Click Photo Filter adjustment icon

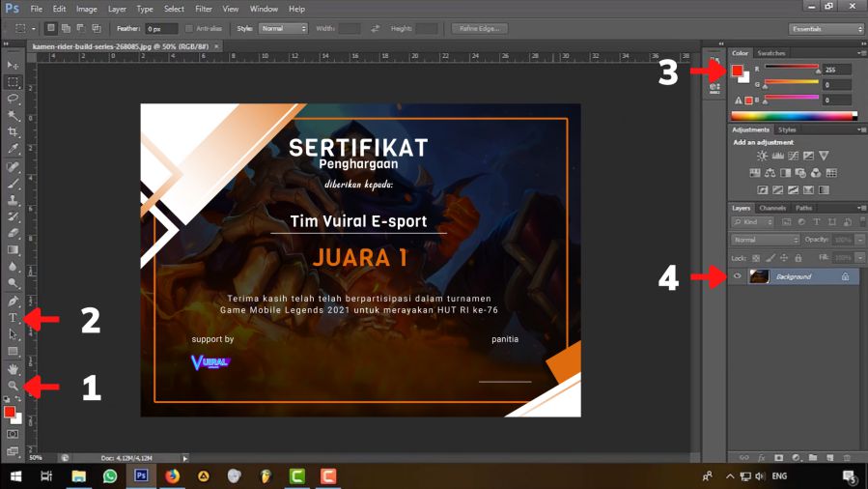click(x=800, y=173)
